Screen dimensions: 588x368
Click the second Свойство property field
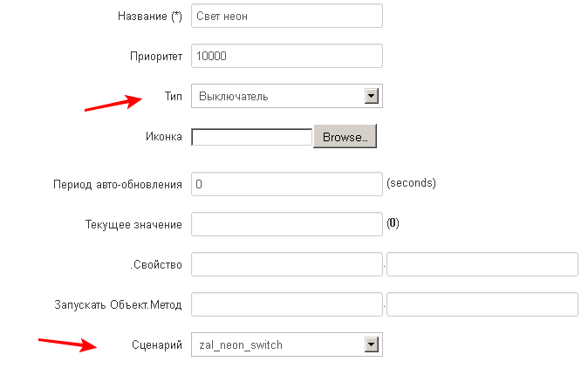(x=482, y=264)
